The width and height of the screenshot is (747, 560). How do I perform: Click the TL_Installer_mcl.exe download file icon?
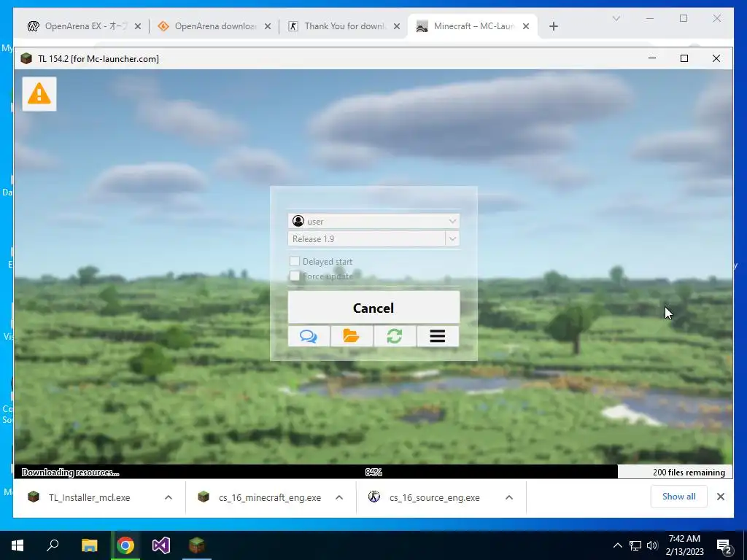pos(34,497)
